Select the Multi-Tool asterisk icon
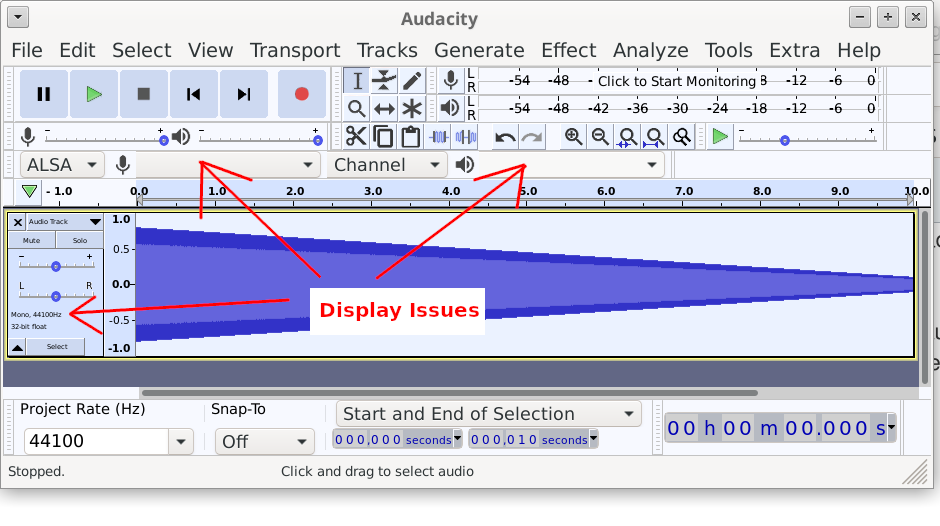940x526 pixels. [412, 109]
